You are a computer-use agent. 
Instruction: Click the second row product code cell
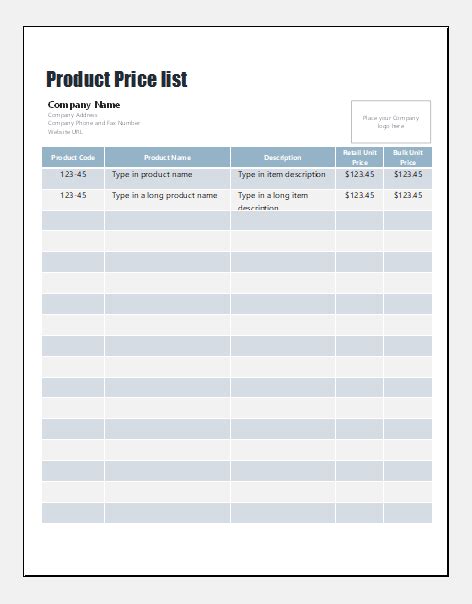(x=73, y=200)
